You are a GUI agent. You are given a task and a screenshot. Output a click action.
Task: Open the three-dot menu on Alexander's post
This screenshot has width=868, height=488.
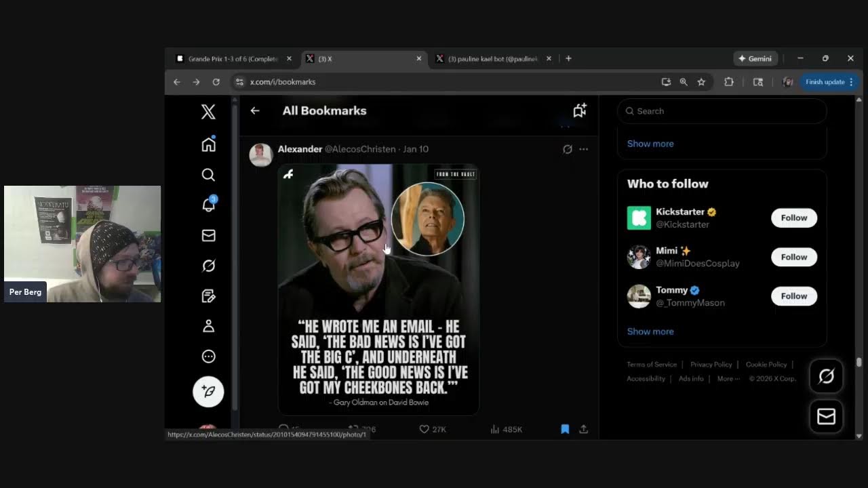583,149
